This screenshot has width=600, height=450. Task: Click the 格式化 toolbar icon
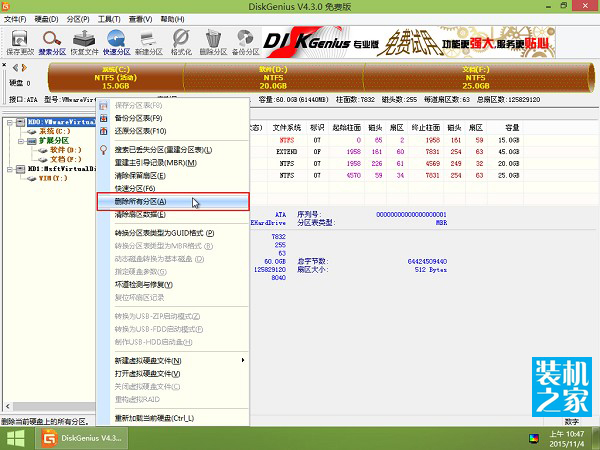pos(181,42)
